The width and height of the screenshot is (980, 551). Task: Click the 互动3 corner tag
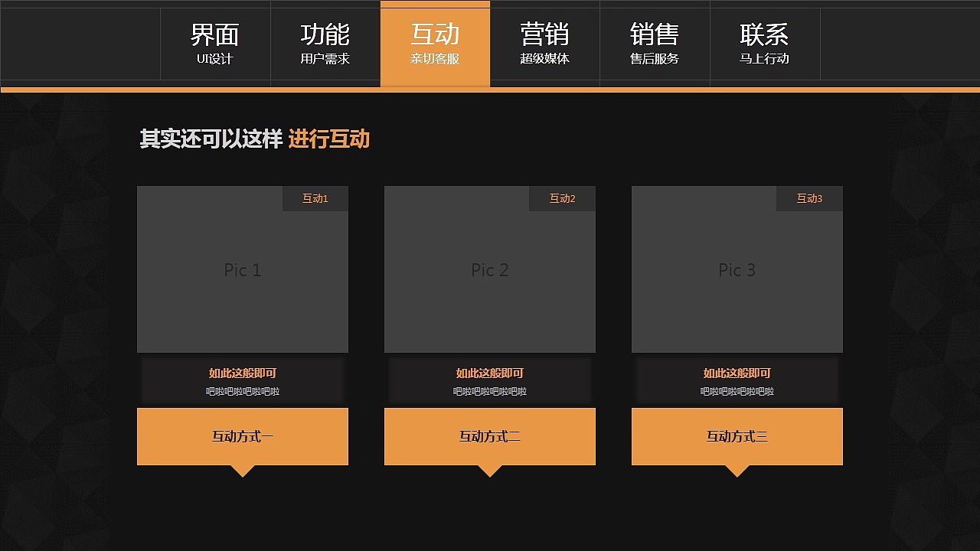coord(810,198)
